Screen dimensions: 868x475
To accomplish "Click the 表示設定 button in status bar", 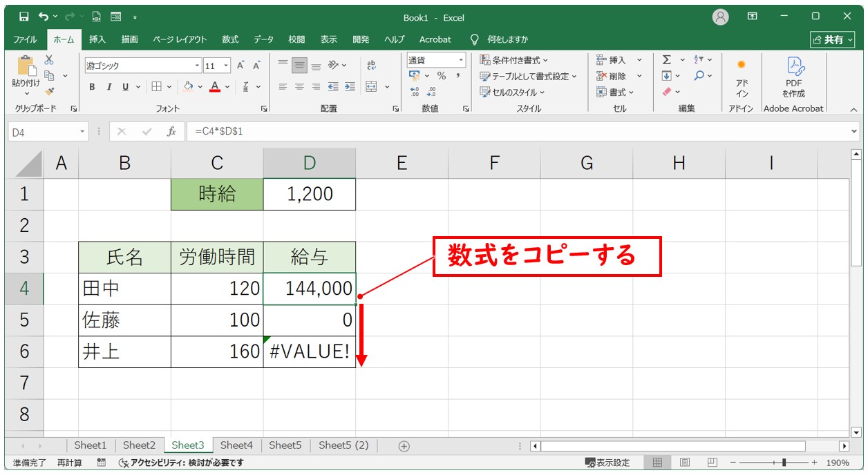I will (x=607, y=463).
